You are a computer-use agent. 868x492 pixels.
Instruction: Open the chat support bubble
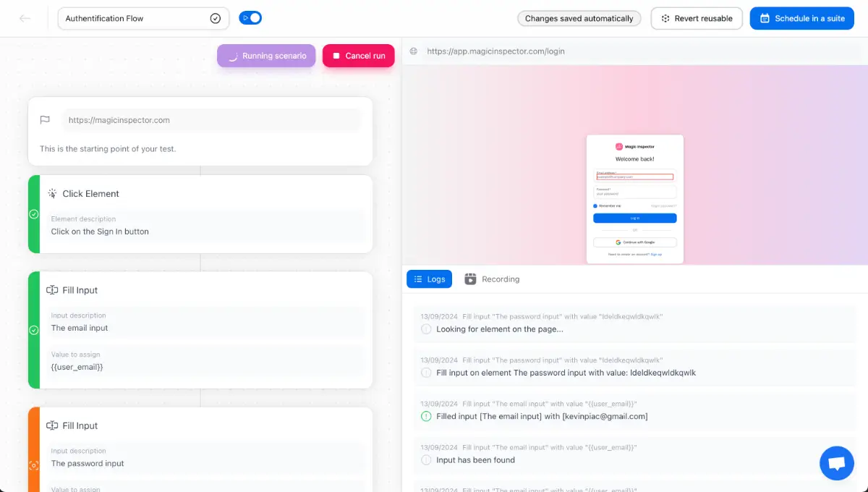tap(837, 463)
